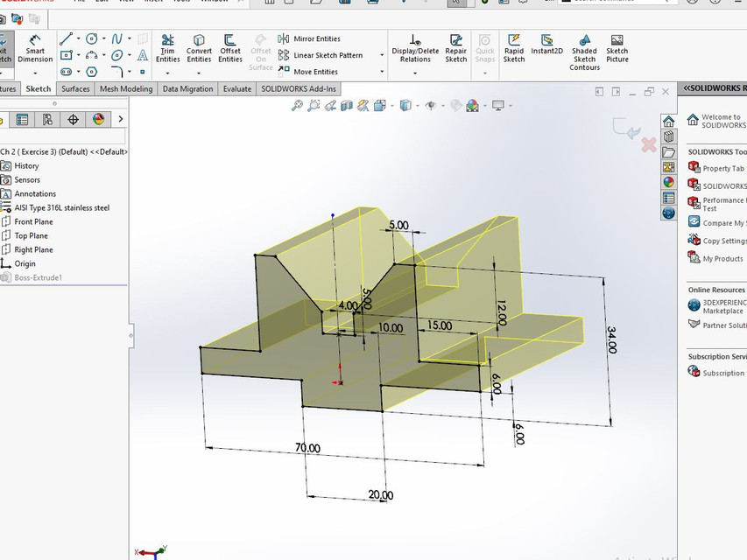This screenshot has height=560, width=747.
Task: Switch to the Surfaces tab
Action: tap(75, 89)
